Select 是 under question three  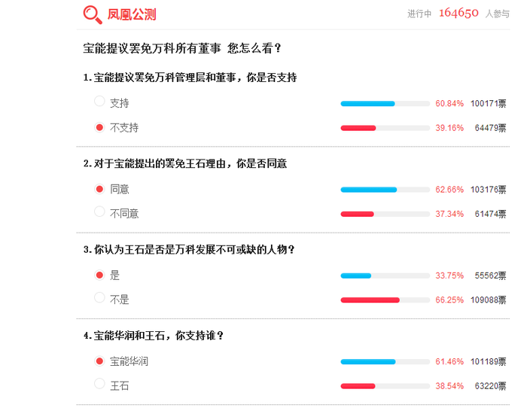99,275
